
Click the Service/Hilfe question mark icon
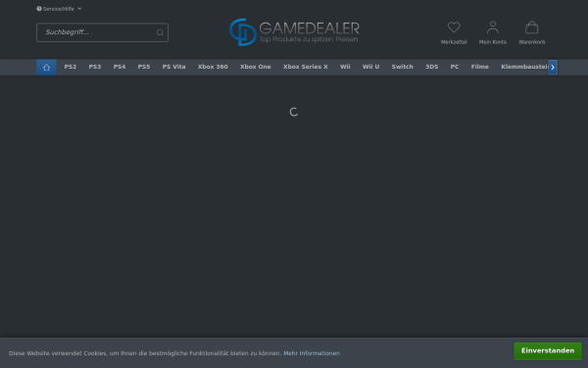pos(39,9)
